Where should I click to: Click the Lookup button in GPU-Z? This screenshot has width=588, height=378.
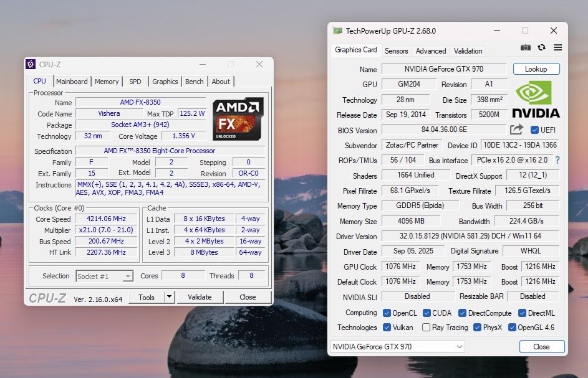coord(536,69)
